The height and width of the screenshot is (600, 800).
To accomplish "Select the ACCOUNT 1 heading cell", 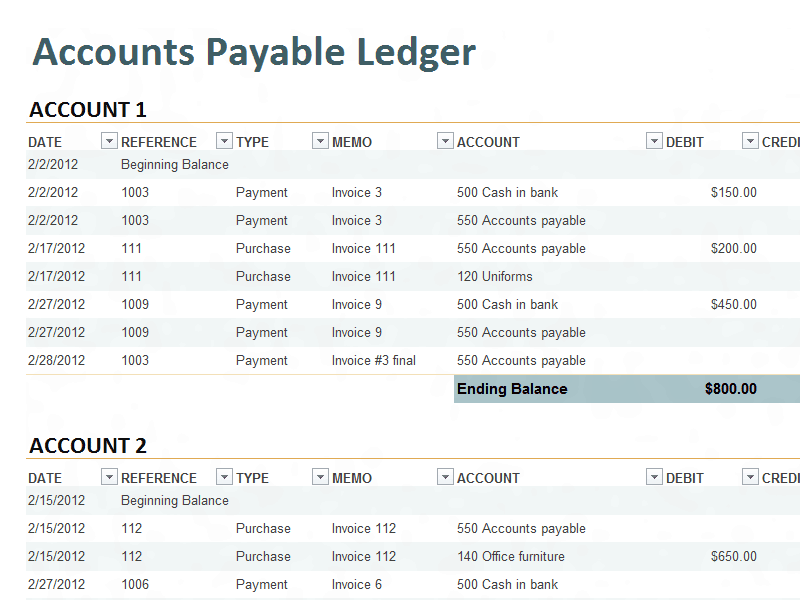I will pos(88,110).
